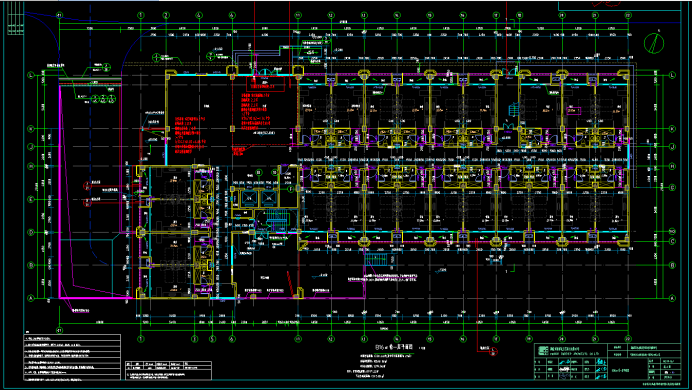Viewport: 692px width, 390px height.
Task: Select upper red circle marker on left side
Action: click(x=87, y=186)
